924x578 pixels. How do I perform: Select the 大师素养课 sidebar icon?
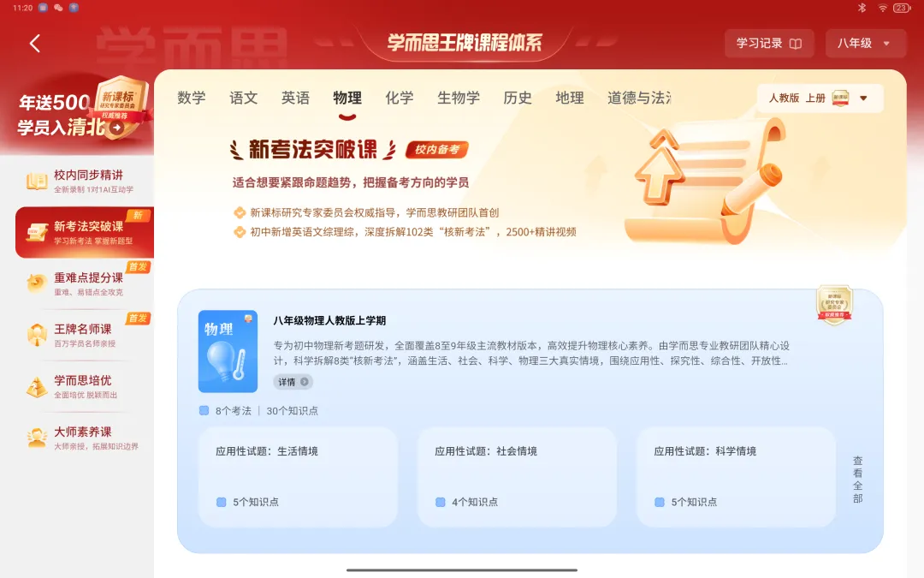click(37, 438)
